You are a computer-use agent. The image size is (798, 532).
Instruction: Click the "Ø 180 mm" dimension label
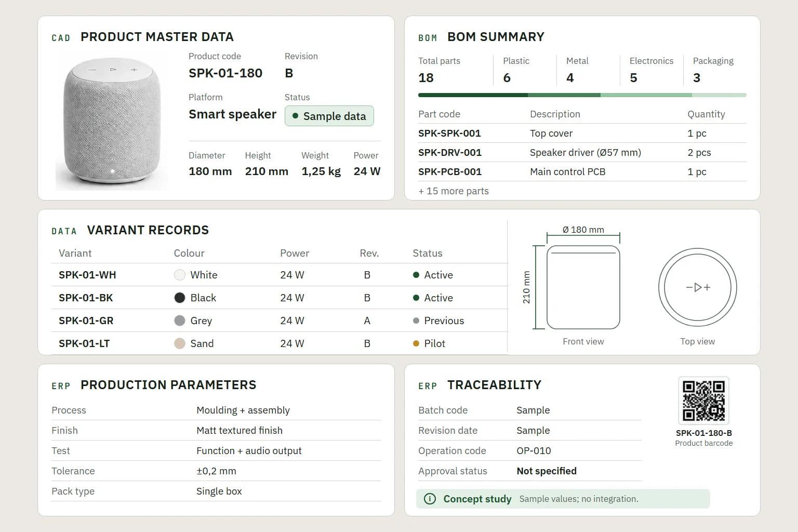tap(583, 230)
